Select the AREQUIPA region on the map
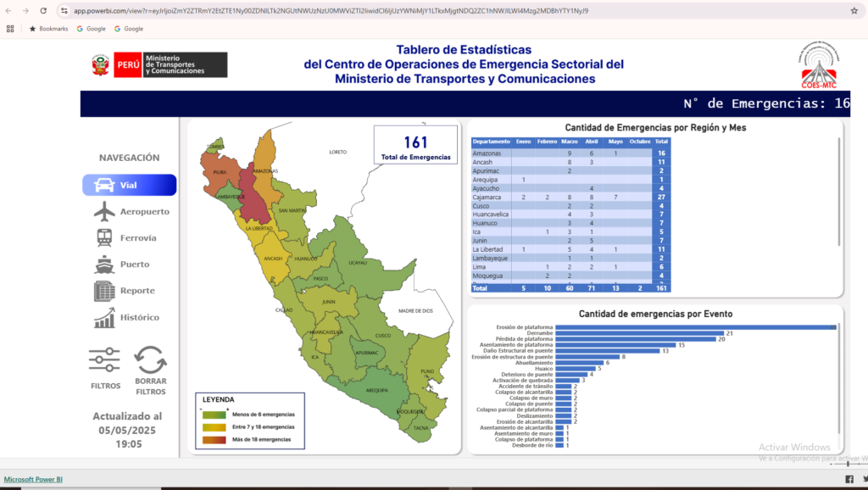This screenshot has width=868, height=490. (x=377, y=390)
